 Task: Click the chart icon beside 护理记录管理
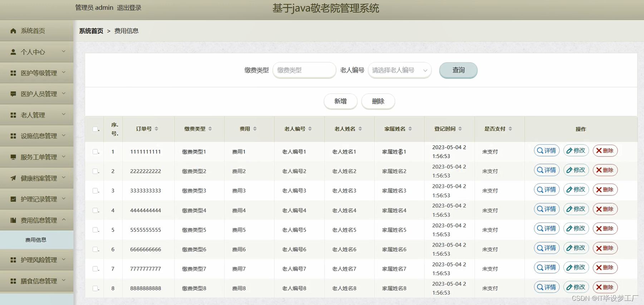[x=13, y=199]
